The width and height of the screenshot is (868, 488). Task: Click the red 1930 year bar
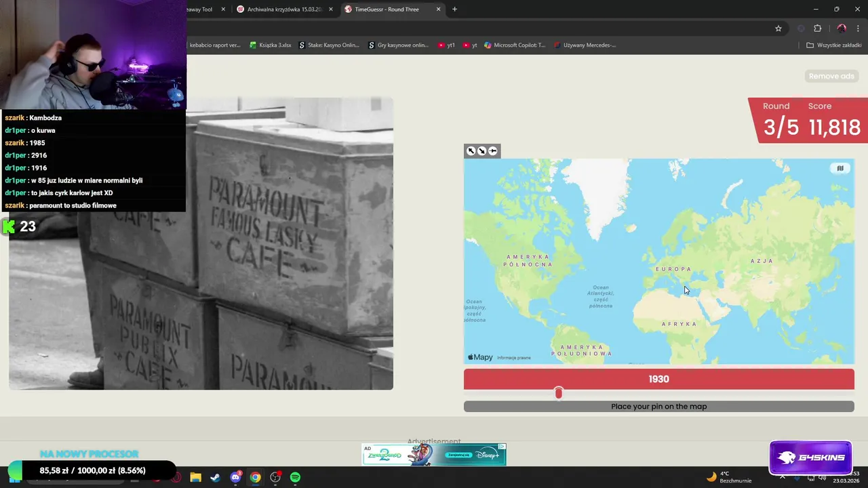click(658, 380)
